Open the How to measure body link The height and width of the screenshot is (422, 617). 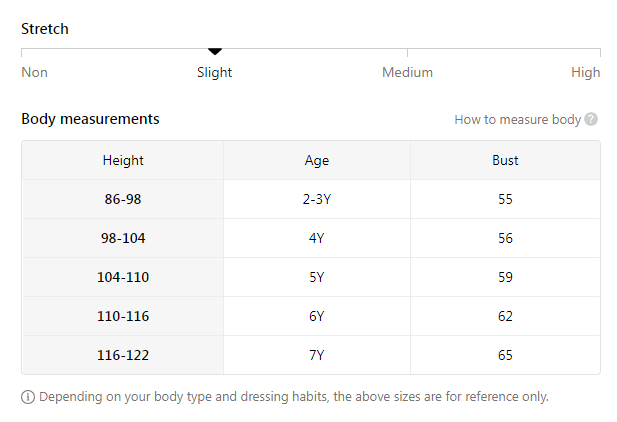click(517, 120)
